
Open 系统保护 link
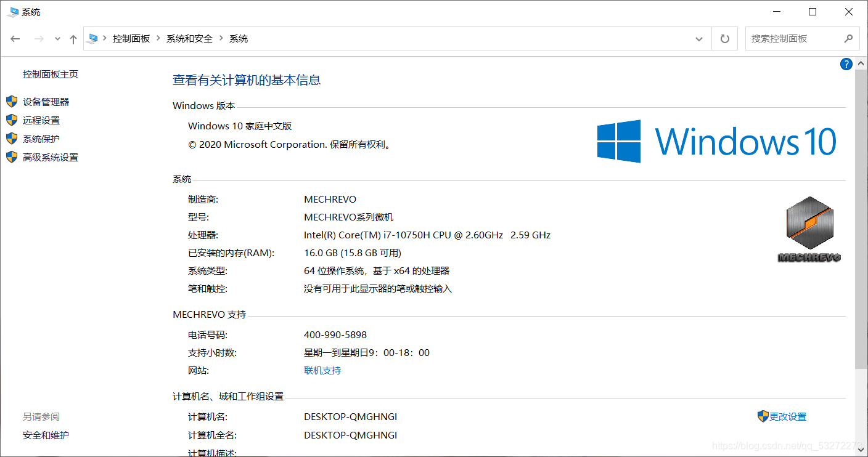click(x=41, y=139)
